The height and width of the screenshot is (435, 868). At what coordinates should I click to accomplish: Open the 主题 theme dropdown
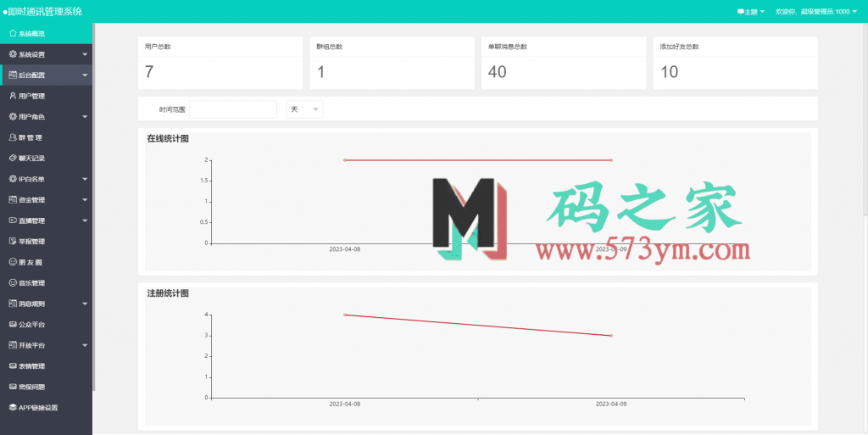(x=751, y=12)
